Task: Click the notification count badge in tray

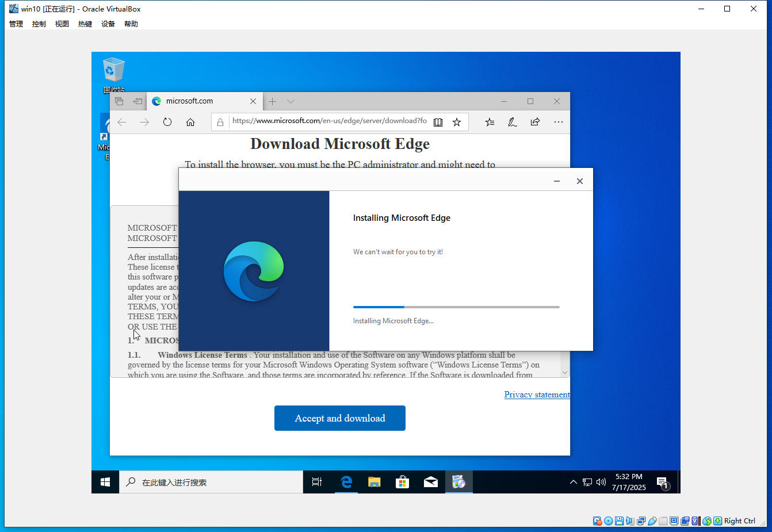Action: point(664,486)
